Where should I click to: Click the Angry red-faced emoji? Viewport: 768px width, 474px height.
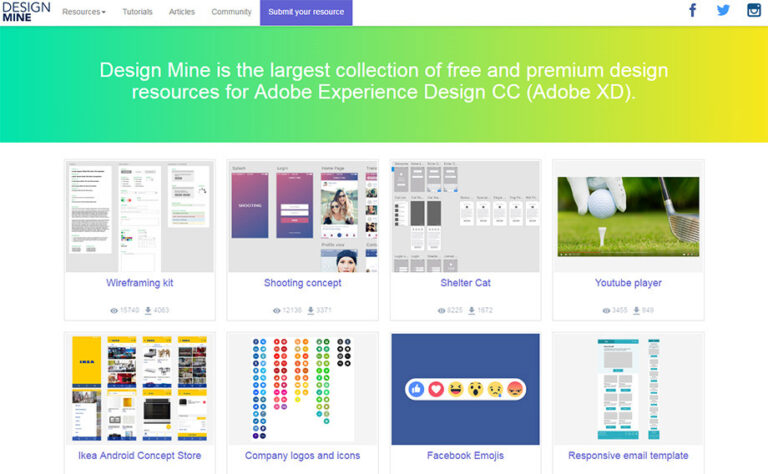pyautogui.click(x=515, y=389)
